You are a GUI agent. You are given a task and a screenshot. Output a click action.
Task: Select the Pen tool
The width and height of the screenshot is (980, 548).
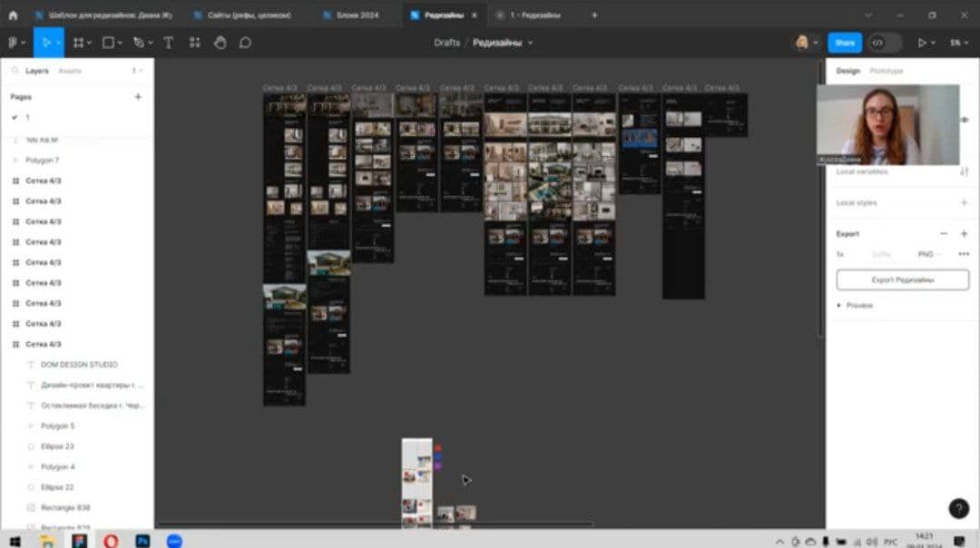pos(139,43)
